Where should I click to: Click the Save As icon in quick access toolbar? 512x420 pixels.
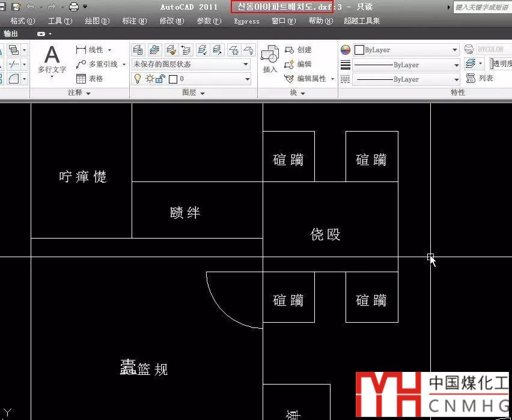coord(16,6)
